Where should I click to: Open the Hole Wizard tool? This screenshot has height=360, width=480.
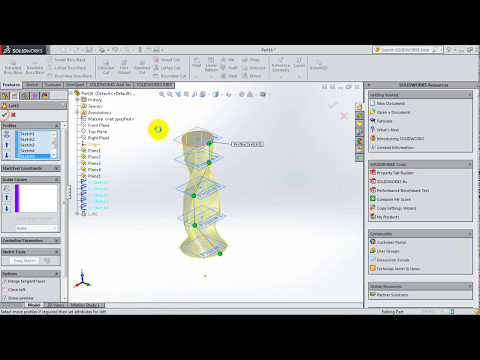[x=124, y=67]
